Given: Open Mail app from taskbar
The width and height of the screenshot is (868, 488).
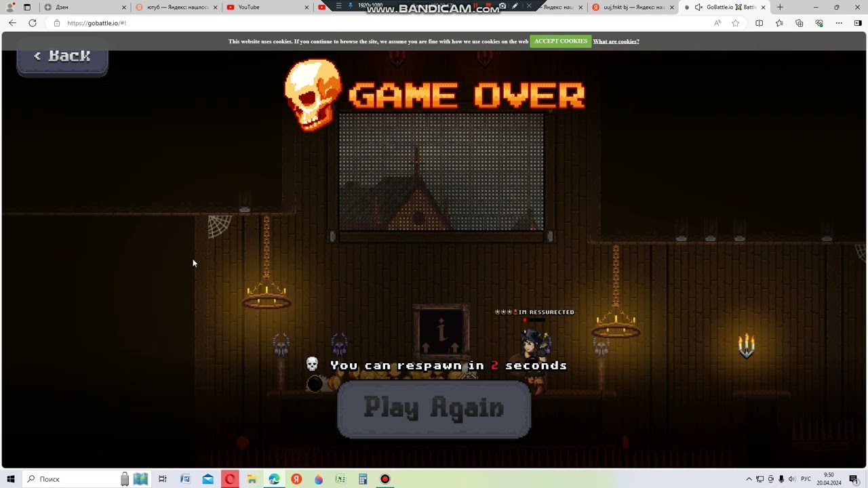Looking at the screenshot, I should pyautogui.click(x=208, y=479).
